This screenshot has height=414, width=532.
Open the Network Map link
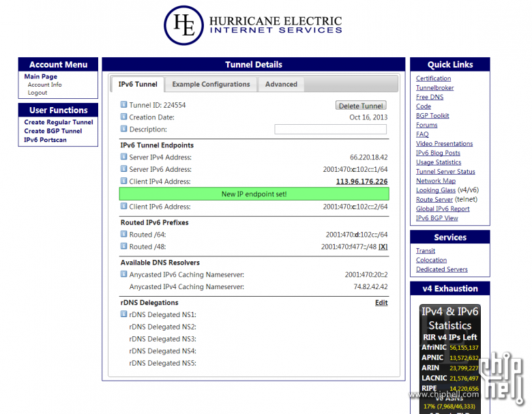(436, 181)
